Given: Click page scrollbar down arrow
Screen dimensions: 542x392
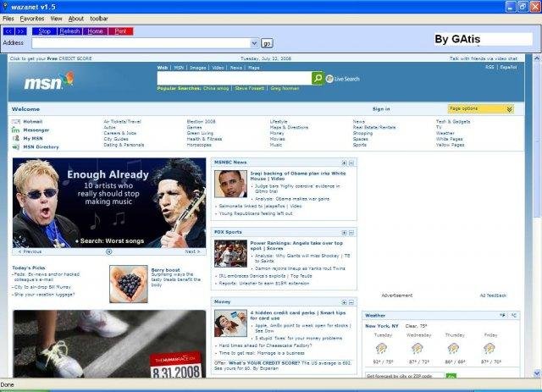Looking at the screenshot, I should point(537,373).
